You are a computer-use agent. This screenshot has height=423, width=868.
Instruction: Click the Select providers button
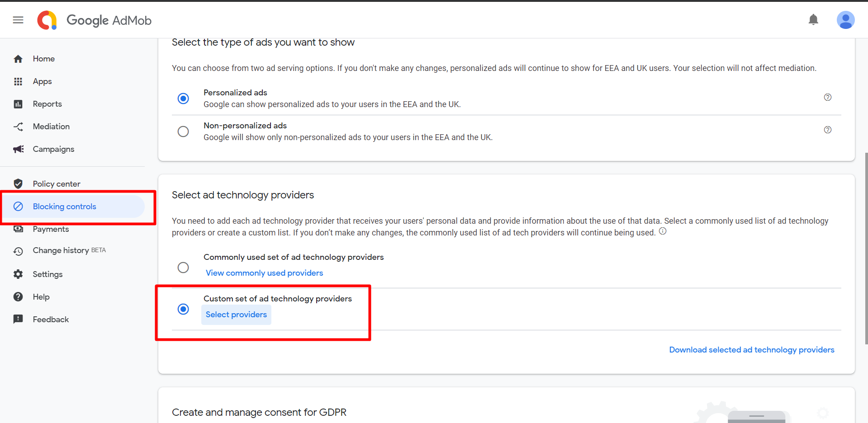coord(236,315)
